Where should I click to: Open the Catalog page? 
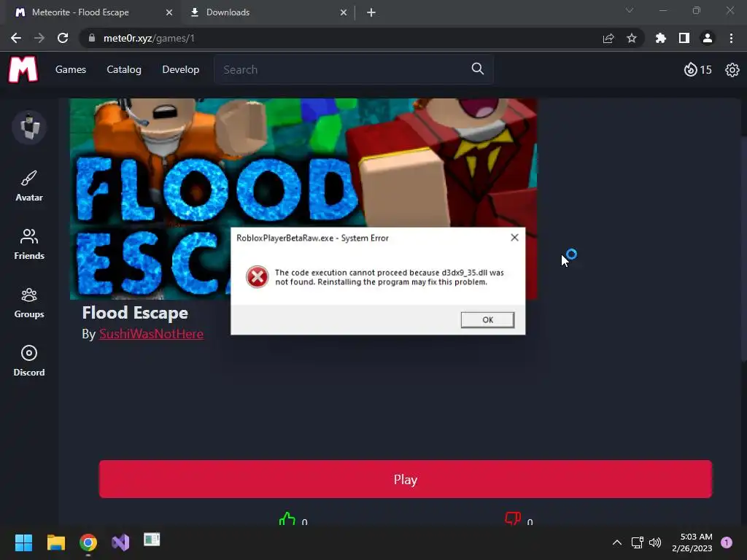click(124, 69)
